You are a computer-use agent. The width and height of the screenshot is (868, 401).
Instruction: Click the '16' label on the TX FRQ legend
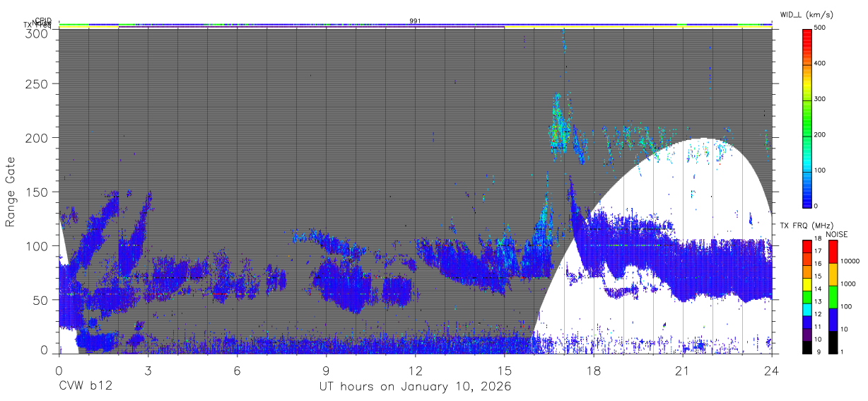(817, 264)
